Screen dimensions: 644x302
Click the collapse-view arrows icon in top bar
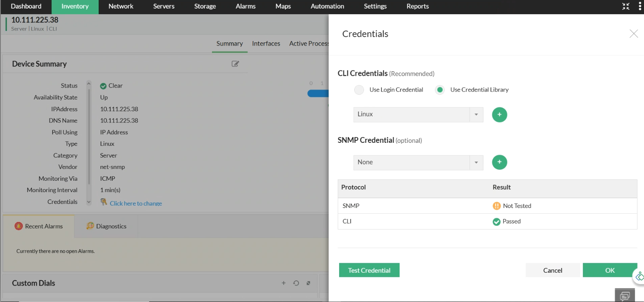click(626, 6)
